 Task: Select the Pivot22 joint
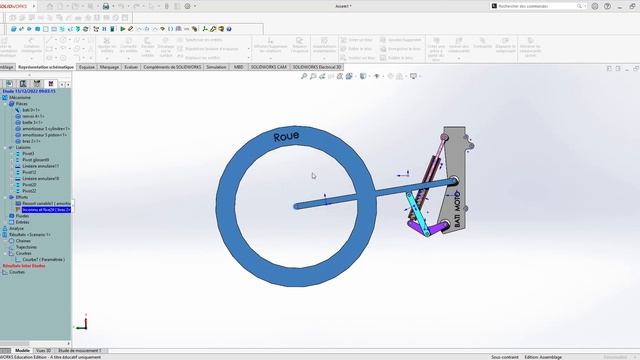point(29,191)
